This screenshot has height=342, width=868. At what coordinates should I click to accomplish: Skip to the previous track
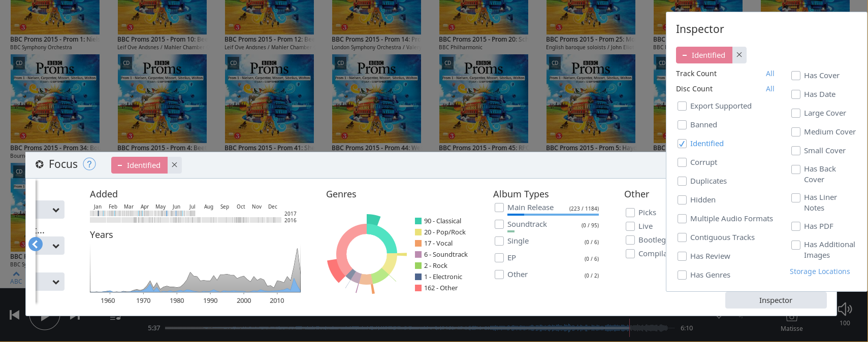(15, 315)
